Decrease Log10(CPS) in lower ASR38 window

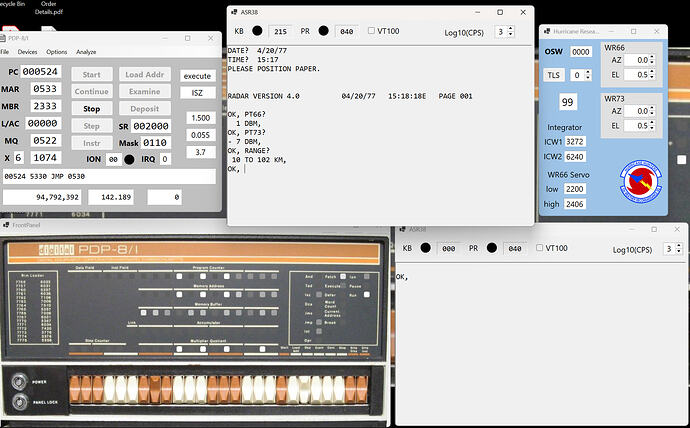tap(679, 251)
